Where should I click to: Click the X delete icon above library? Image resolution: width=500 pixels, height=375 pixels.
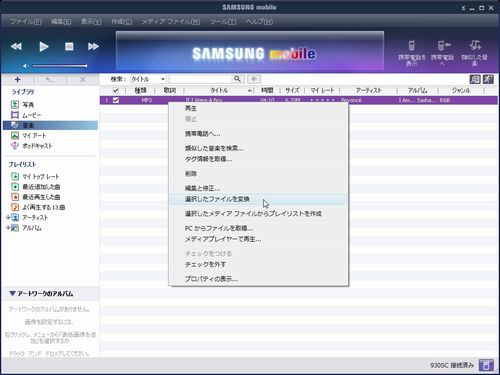(x=83, y=79)
